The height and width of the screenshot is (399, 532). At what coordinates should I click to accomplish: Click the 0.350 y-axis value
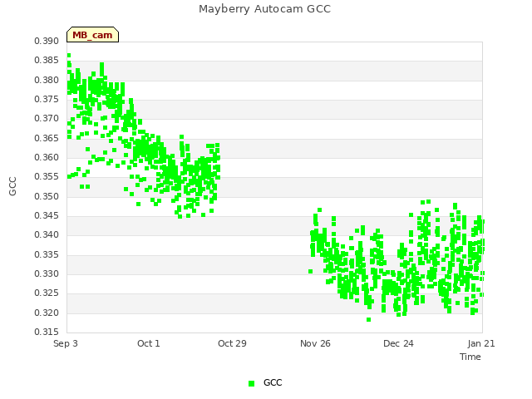tap(47, 196)
